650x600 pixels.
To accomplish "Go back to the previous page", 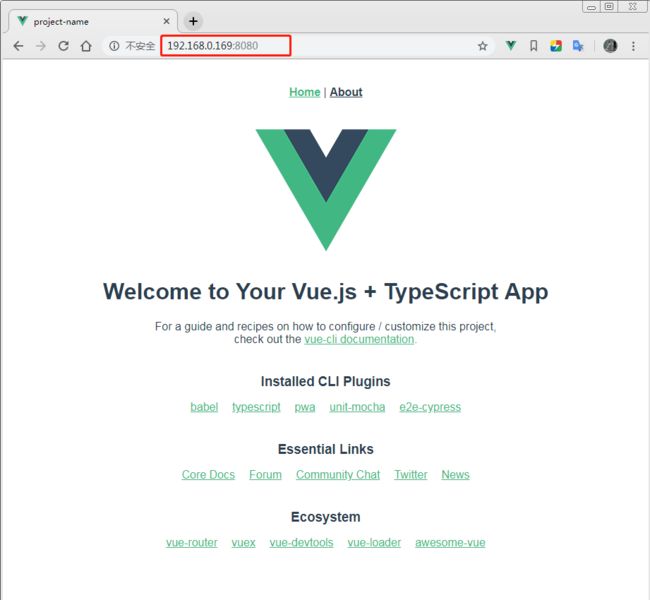I will tap(18, 46).
